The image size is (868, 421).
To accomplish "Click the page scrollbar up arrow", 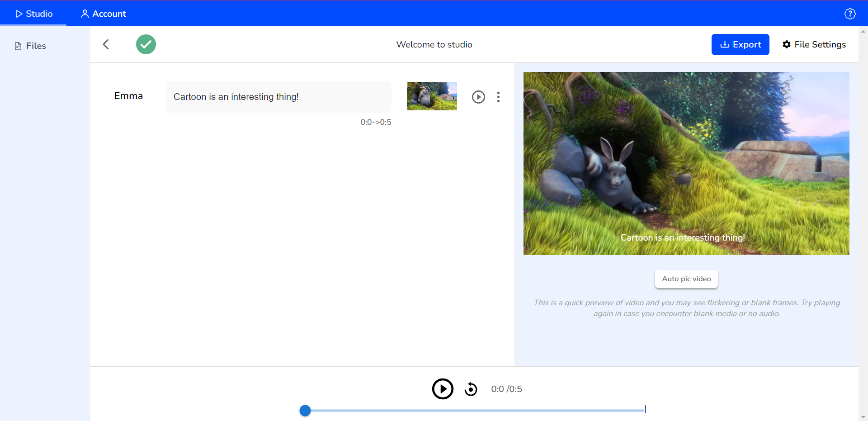I will click(863, 31).
